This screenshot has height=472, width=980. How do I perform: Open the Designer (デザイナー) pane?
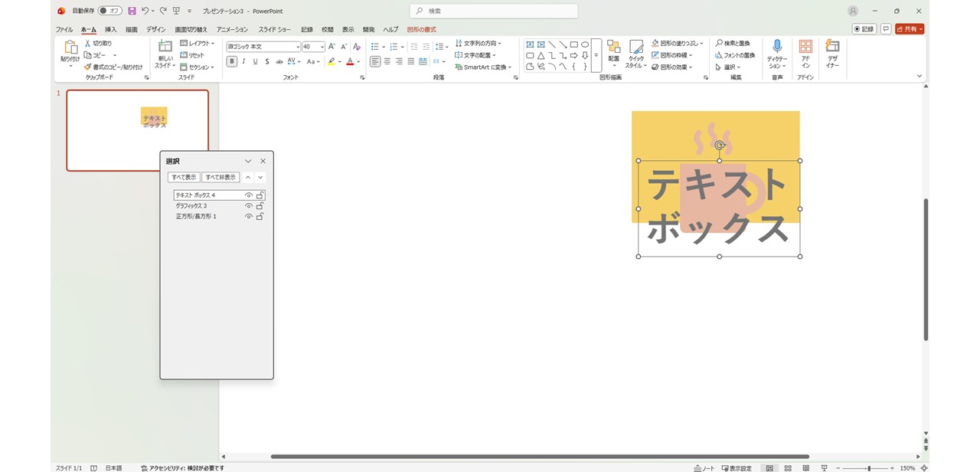click(832, 54)
